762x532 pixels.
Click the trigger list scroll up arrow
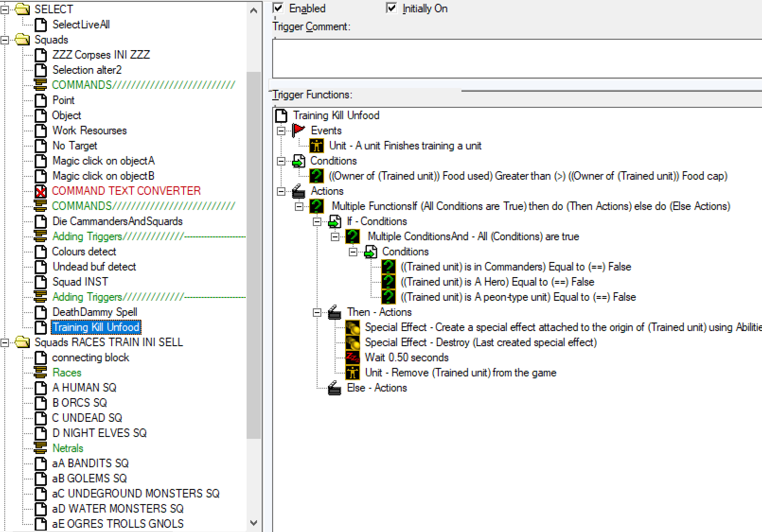pyautogui.click(x=254, y=9)
